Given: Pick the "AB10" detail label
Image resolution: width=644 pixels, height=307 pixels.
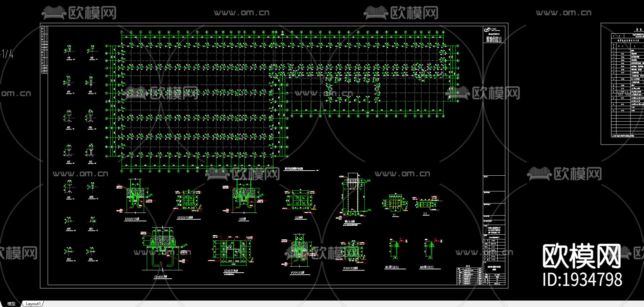Looking at the screenshot, I should (91, 197).
